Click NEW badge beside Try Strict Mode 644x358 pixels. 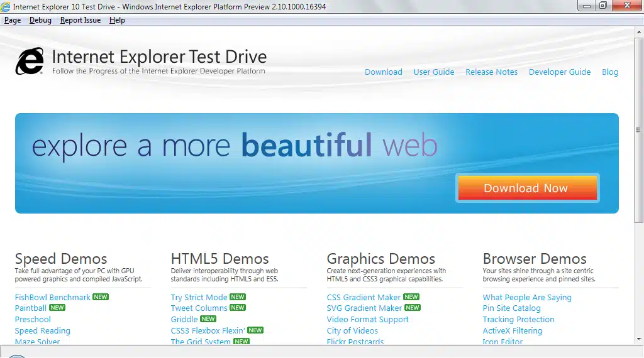tap(238, 297)
